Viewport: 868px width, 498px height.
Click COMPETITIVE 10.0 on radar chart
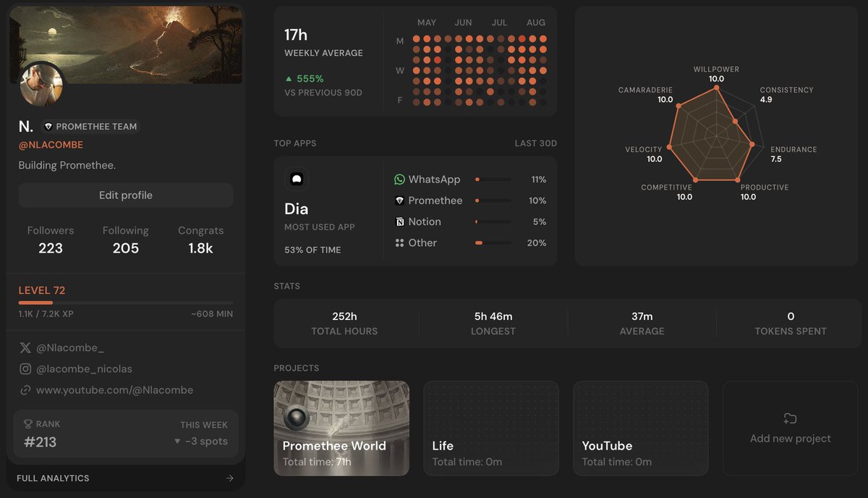coord(666,192)
